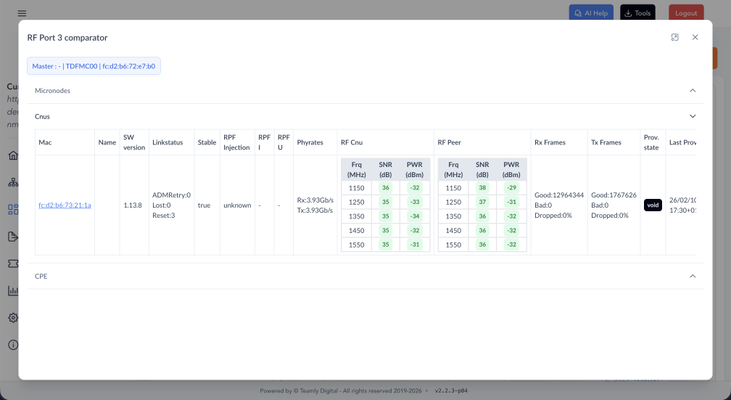The width and height of the screenshot is (731, 400).
Task: Open MAC link fc:d2:b6:73:21:1a
Action: pyautogui.click(x=65, y=205)
